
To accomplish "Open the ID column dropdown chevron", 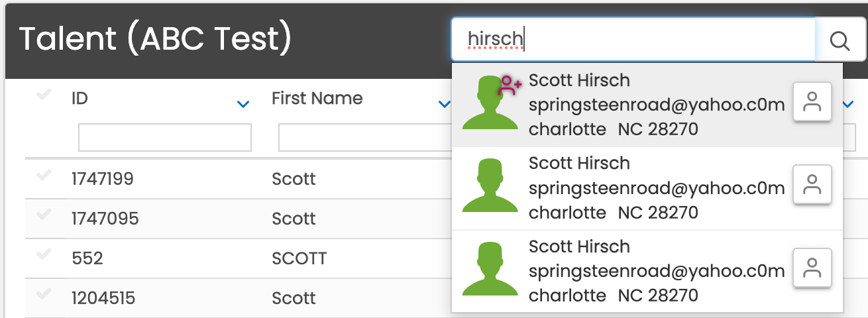I will pos(243,104).
